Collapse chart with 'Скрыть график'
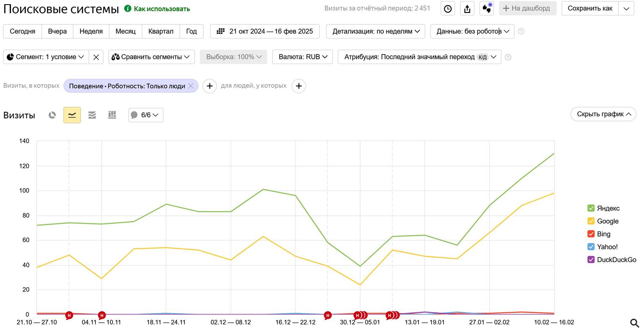The width and height of the screenshot is (644, 332). click(603, 114)
